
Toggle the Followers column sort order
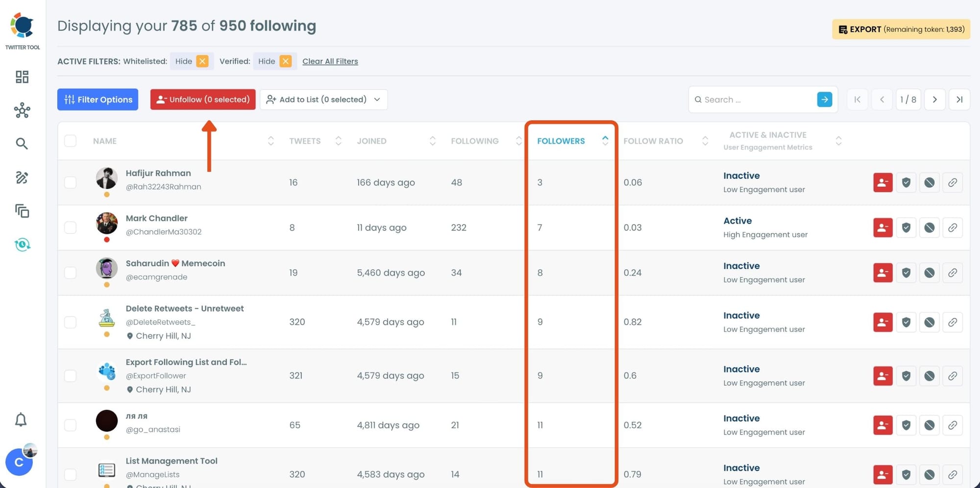pyautogui.click(x=606, y=141)
